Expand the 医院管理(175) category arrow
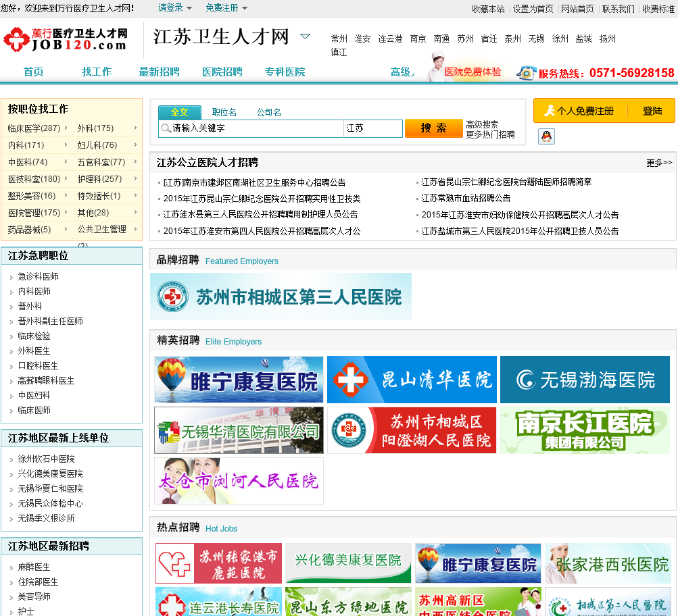The height and width of the screenshot is (616, 678). tap(66, 212)
